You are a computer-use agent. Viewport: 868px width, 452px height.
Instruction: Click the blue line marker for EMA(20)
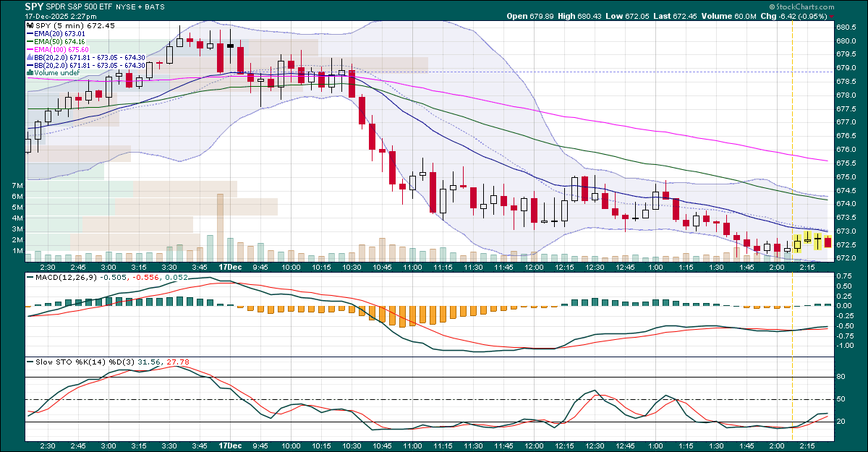coord(30,33)
